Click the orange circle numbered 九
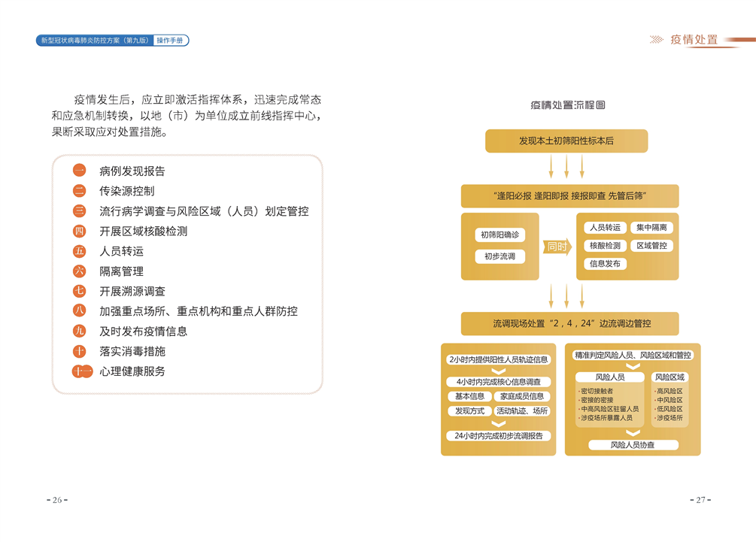Image resolution: width=756 pixels, height=542 pixels. click(x=79, y=331)
